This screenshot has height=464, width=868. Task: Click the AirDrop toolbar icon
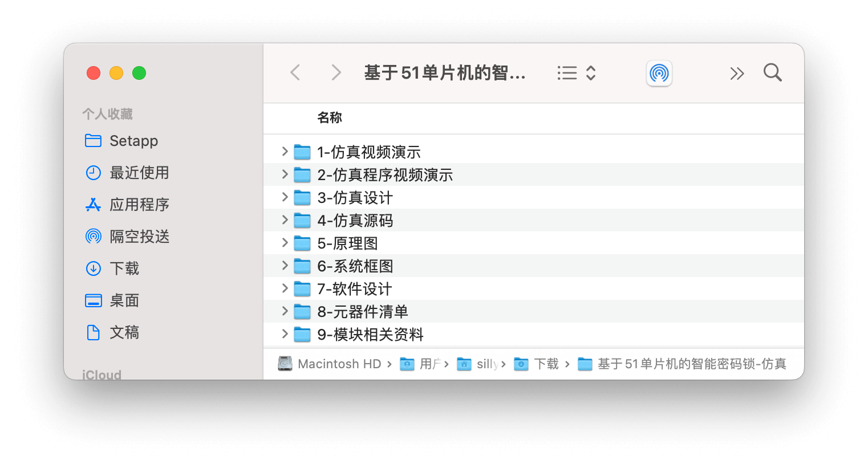[x=659, y=73]
